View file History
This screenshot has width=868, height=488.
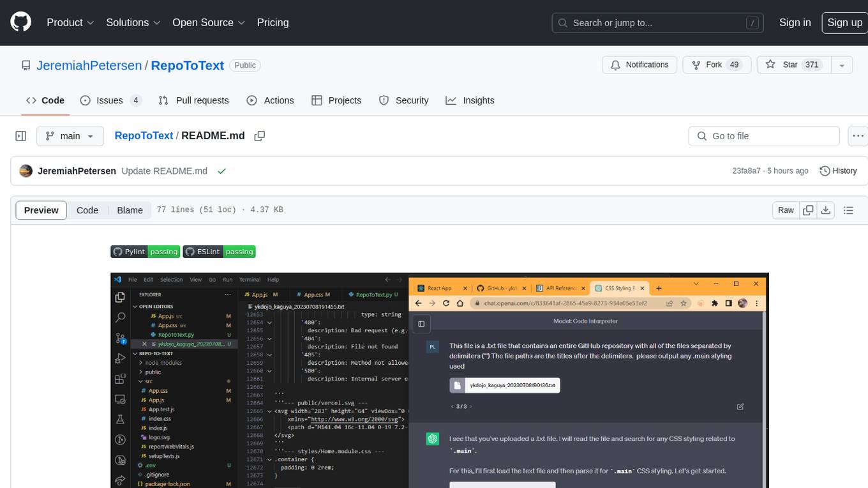pyautogui.click(x=838, y=171)
